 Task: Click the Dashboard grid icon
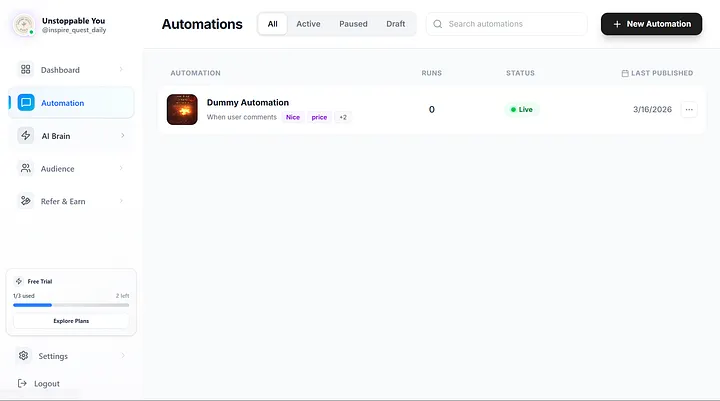click(x=26, y=69)
